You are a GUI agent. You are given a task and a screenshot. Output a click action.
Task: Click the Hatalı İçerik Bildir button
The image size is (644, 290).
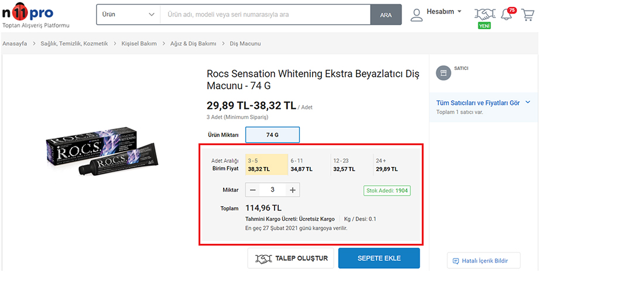(484, 261)
